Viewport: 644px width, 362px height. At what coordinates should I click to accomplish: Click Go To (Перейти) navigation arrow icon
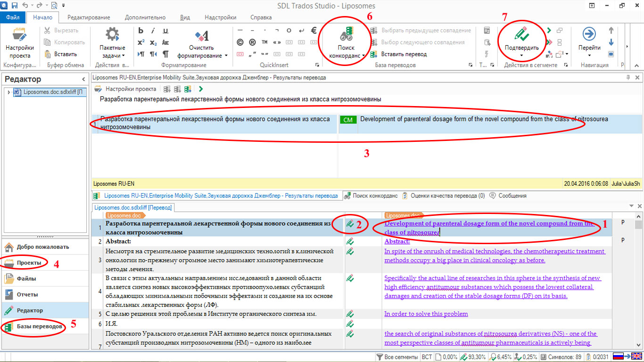pyautogui.click(x=589, y=34)
